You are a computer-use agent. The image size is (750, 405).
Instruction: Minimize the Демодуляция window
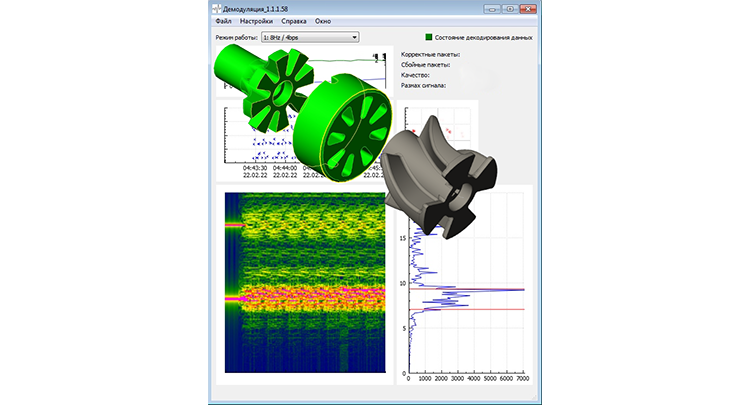[489, 8]
